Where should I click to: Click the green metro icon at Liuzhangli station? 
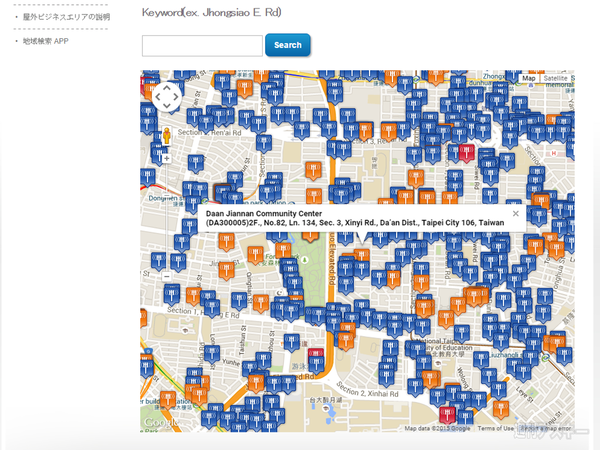546,357
